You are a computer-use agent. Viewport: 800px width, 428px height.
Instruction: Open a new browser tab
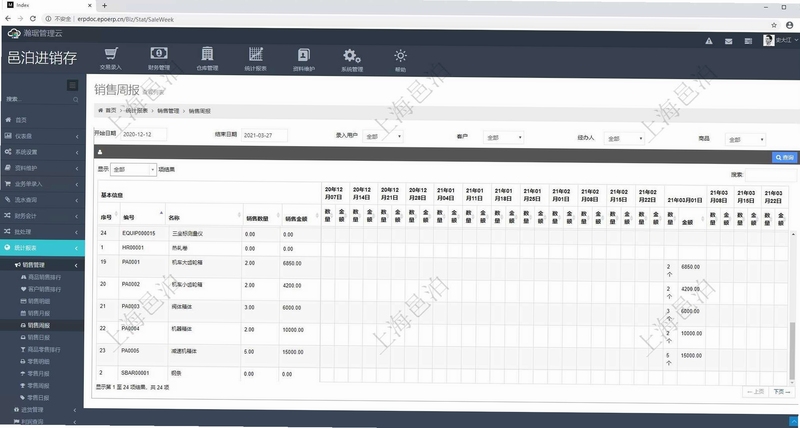pyautogui.click(x=104, y=6)
